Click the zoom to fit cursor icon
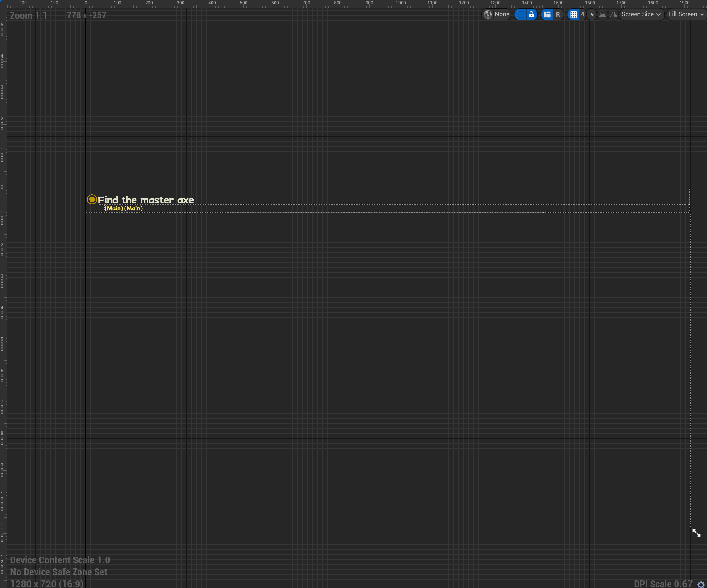 [592, 14]
